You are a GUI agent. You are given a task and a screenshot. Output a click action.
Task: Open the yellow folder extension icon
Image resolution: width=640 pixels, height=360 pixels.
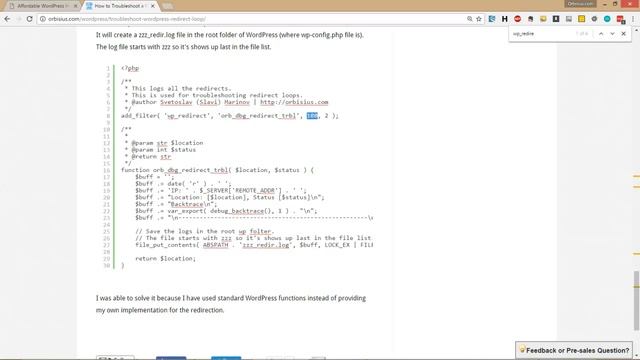(543, 19)
